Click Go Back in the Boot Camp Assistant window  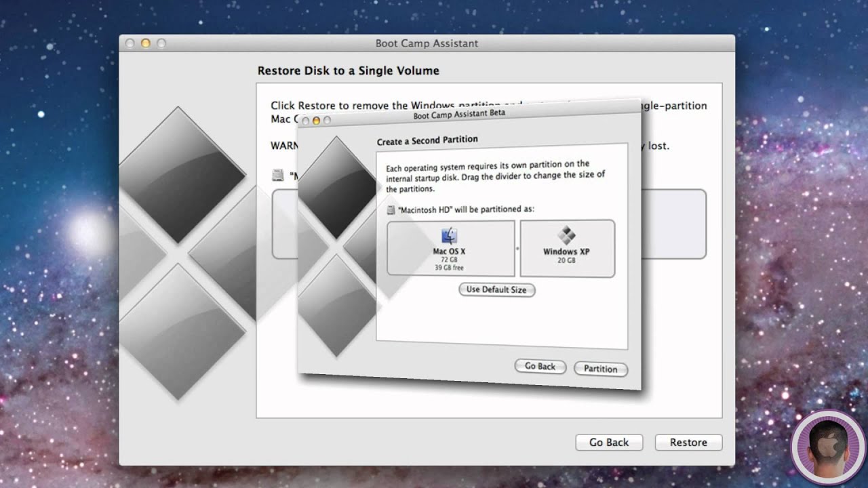(x=609, y=443)
